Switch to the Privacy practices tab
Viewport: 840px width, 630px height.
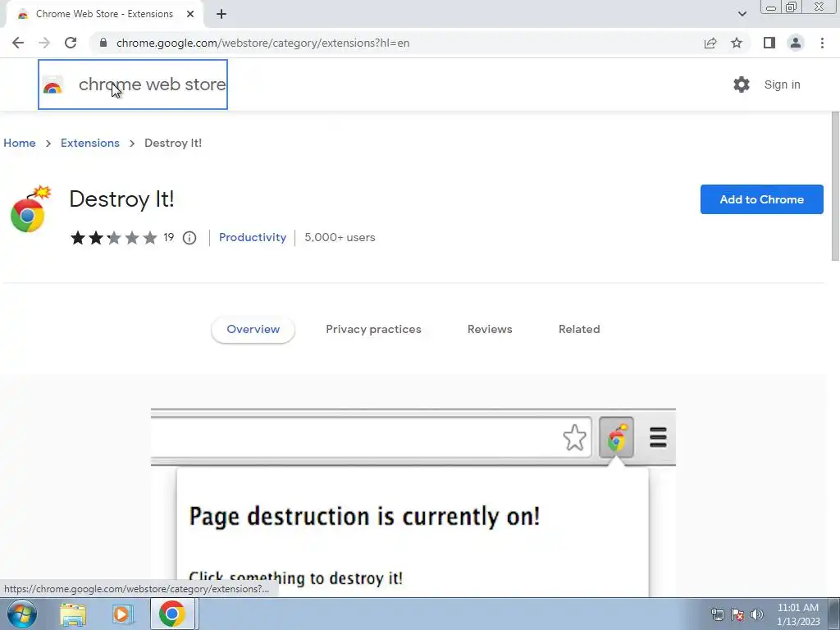click(x=373, y=330)
